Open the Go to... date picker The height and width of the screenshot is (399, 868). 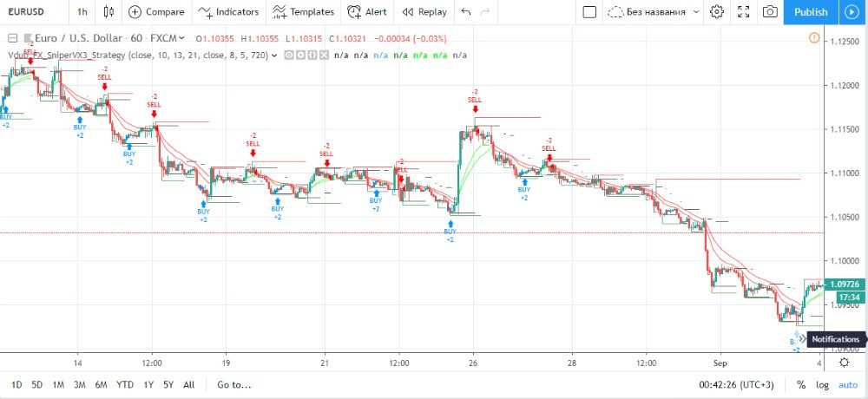[233, 384]
